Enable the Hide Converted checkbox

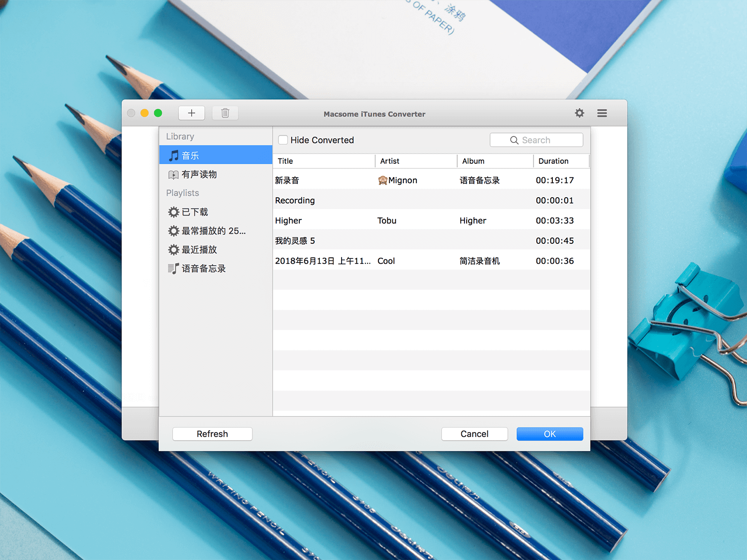coord(283,140)
